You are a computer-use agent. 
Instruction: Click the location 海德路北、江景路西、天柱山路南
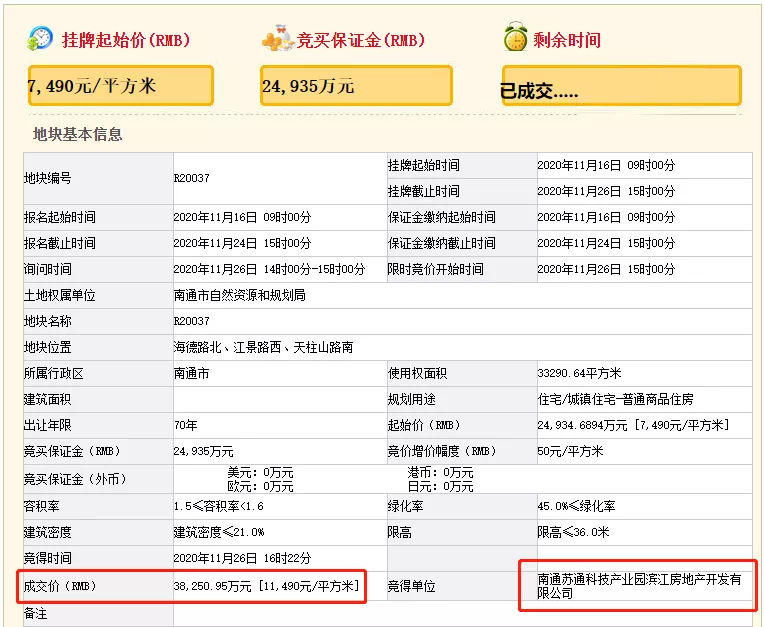click(x=264, y=347)
